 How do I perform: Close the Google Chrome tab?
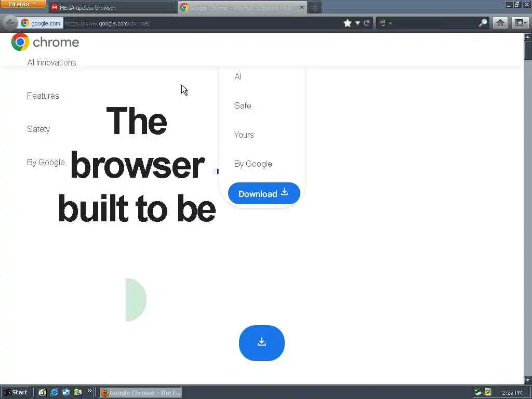click(x=301, y=7)
